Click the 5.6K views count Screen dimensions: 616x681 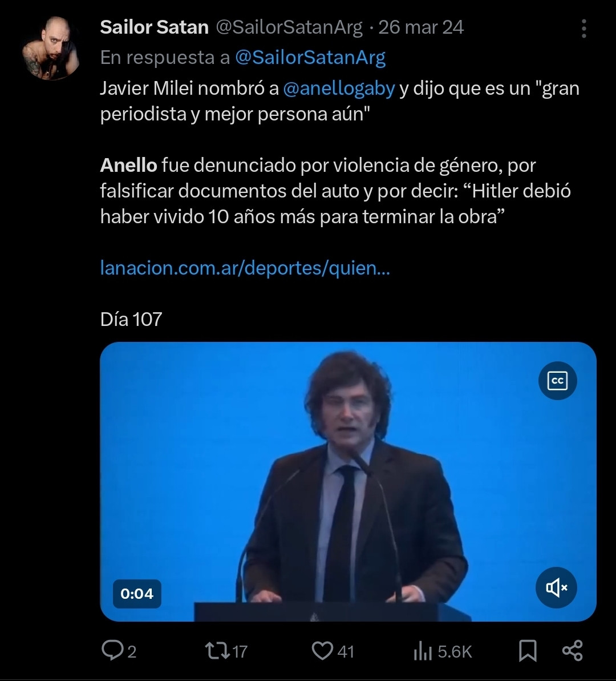coord(455,651)
